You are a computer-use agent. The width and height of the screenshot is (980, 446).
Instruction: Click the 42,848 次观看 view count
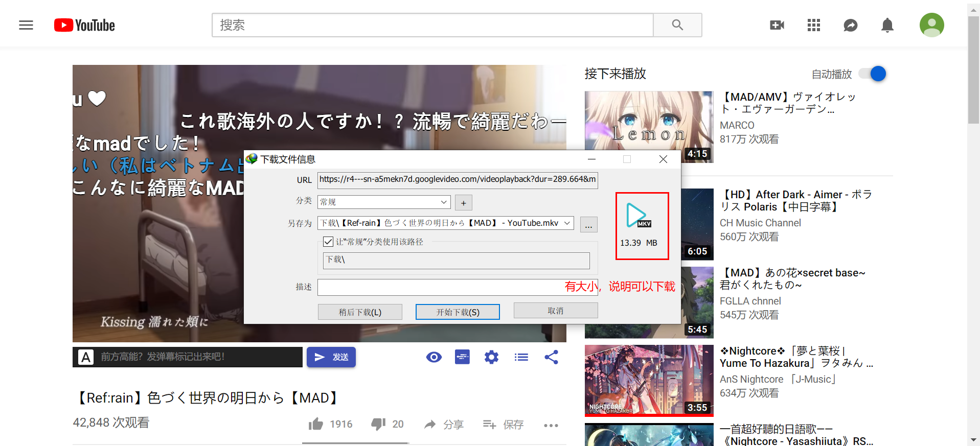(x=111, y=422)
